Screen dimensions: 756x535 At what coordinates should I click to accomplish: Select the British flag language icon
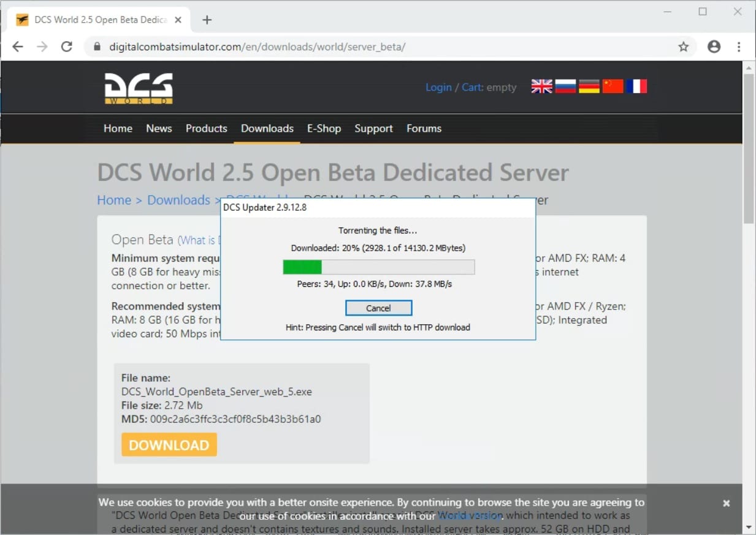pos(541,86)
